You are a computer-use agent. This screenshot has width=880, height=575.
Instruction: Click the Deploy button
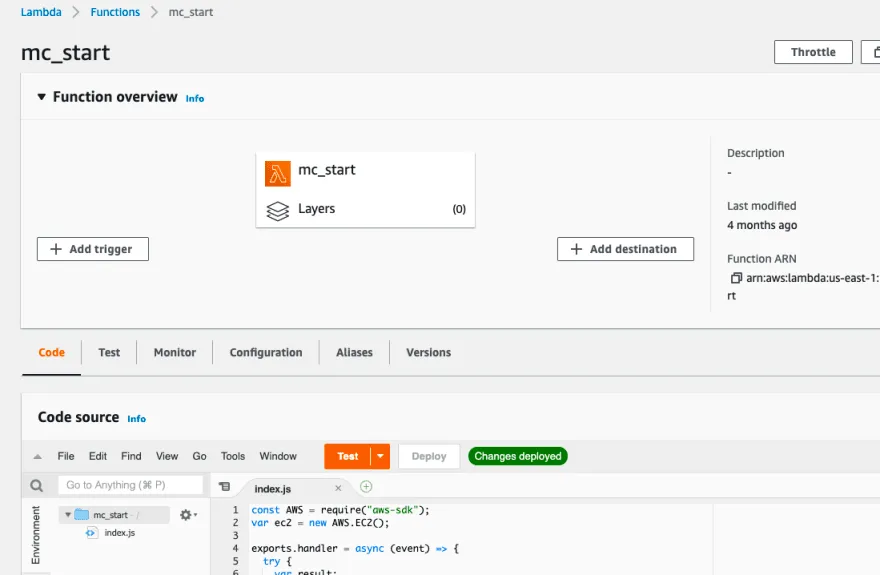click(429, 456)
